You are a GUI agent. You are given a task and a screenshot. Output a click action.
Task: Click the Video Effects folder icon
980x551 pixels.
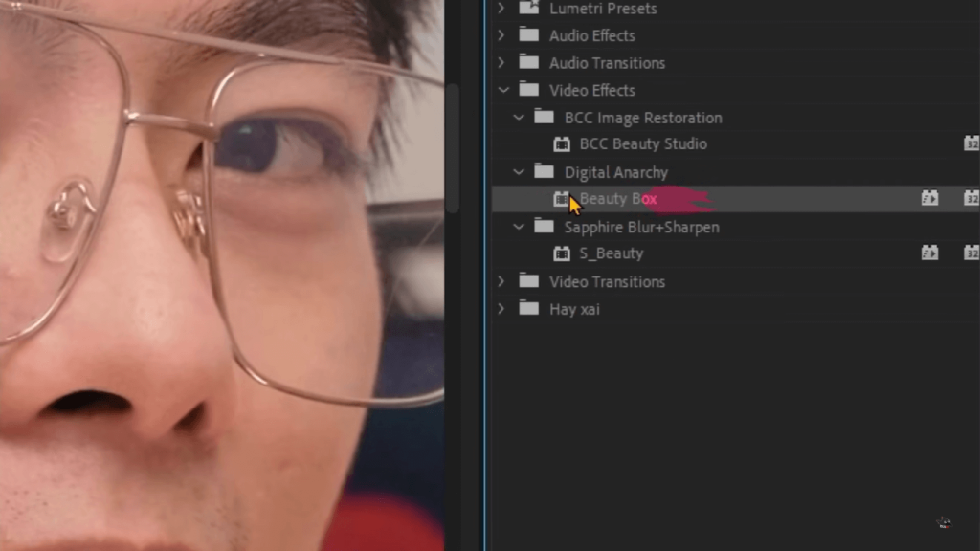click(529, 90)
